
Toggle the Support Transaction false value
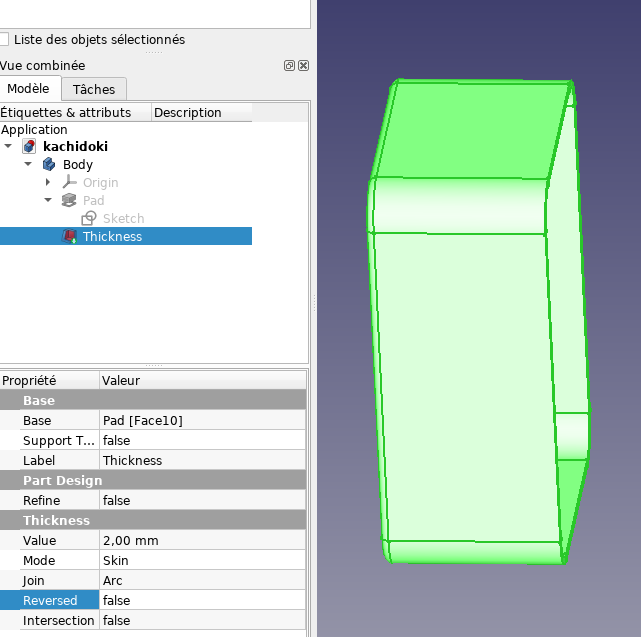(x=202, y=440)
